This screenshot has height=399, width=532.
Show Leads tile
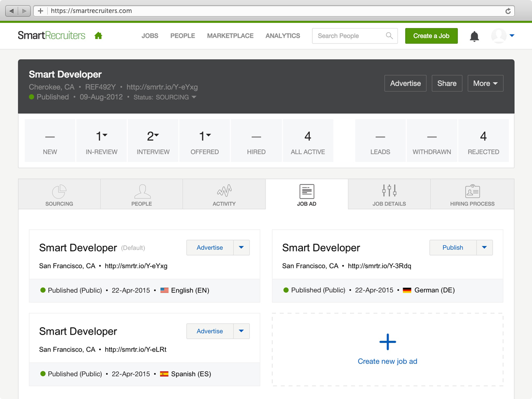click(380, 140)
